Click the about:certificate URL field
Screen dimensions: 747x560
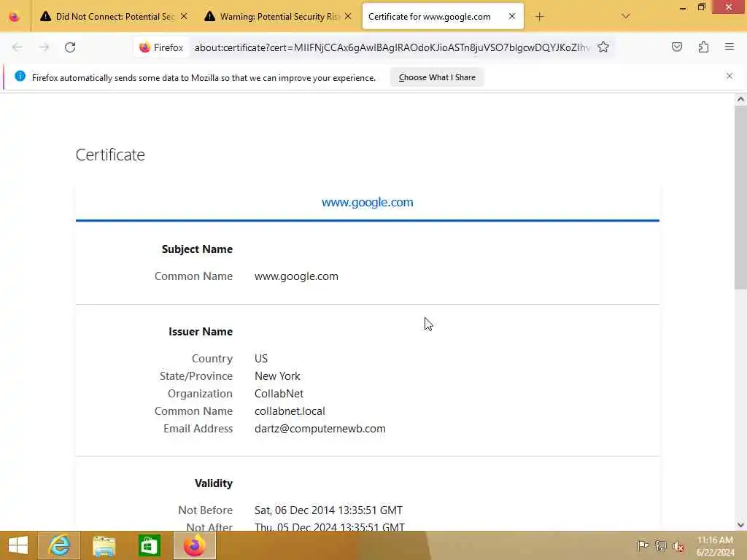pyautogui.click(x=392, y=47)
